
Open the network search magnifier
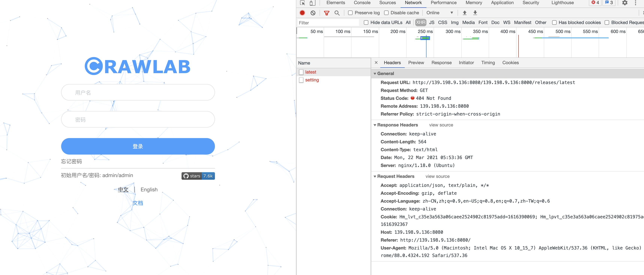point(337,13)
